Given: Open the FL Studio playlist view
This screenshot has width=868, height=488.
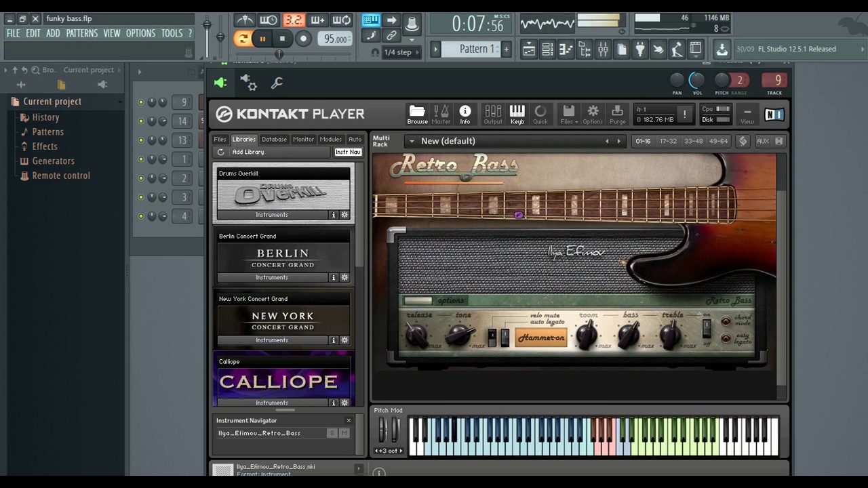Looking at the screenshot, I should coord(529,49).
